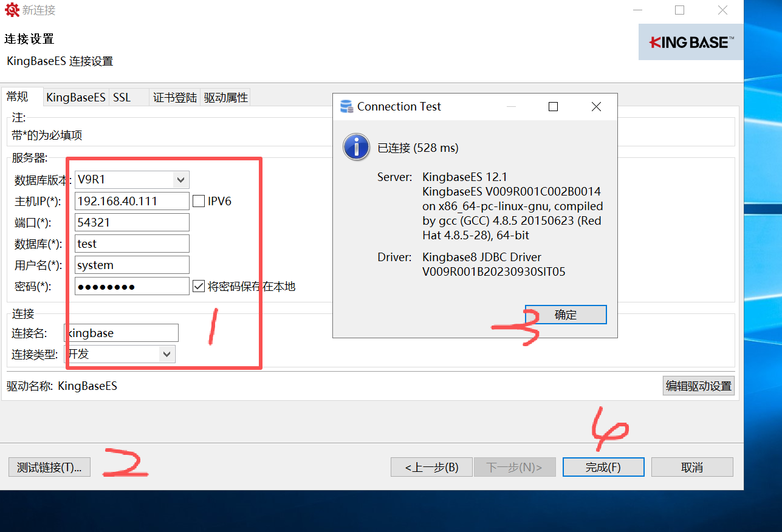Enable the IPV6 checkbox
This screenshot has width=782, height=532.
[199, 201]
